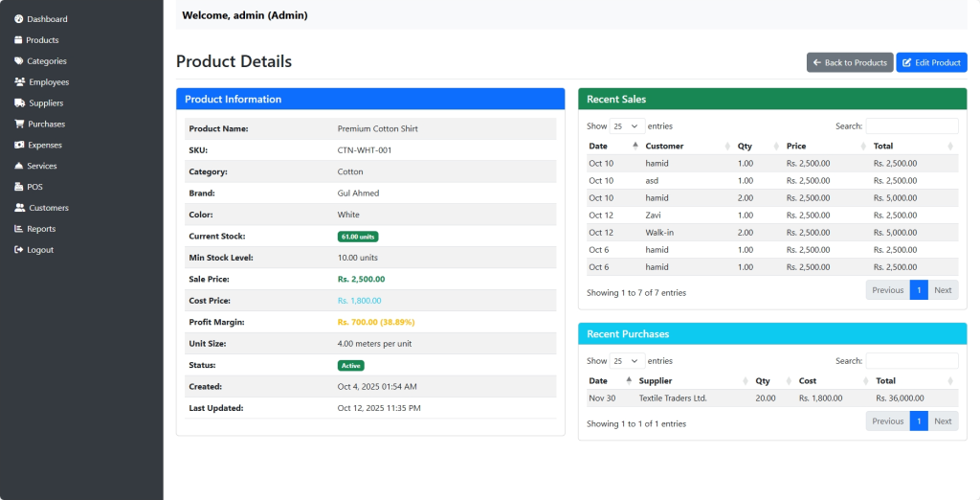
Task: Open Recent Sales entries-per-page dropdown
Action: point(627,126)
